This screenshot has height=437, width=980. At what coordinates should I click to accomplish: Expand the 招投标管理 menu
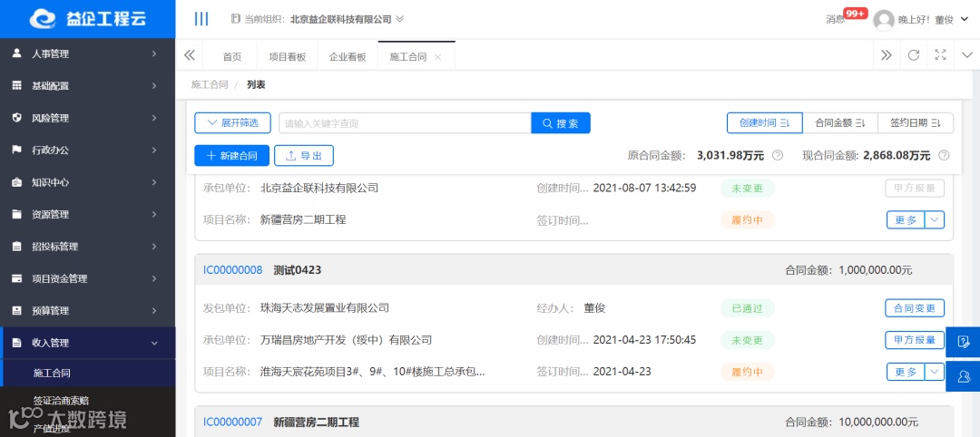pyautogui.click(x=153, y=247)
